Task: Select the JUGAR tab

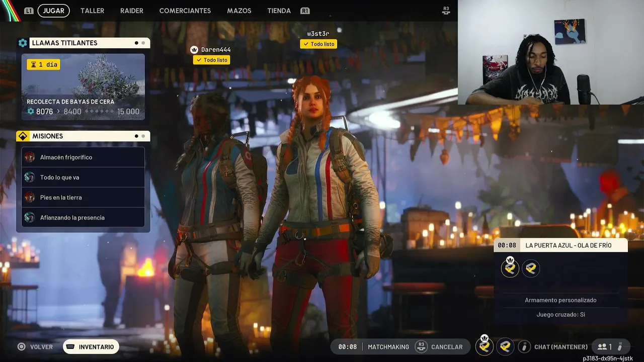Action: click(54, 11)
